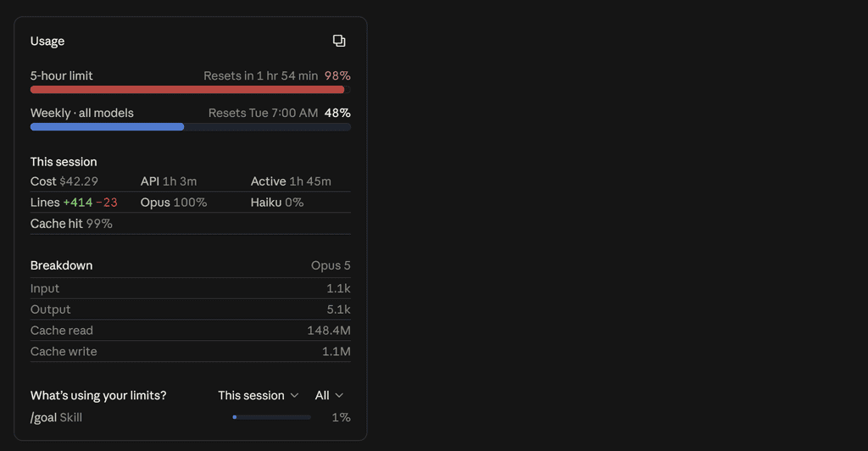The height and width of the screenshot is (451, 868).
Task: Select the Input breakdown row
Action: (x=191, y=288)
